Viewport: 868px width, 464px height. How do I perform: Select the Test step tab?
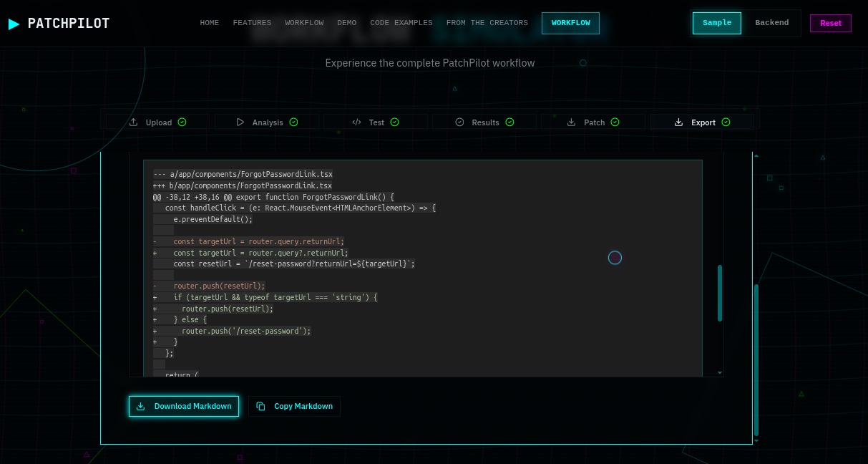(376, 122)
